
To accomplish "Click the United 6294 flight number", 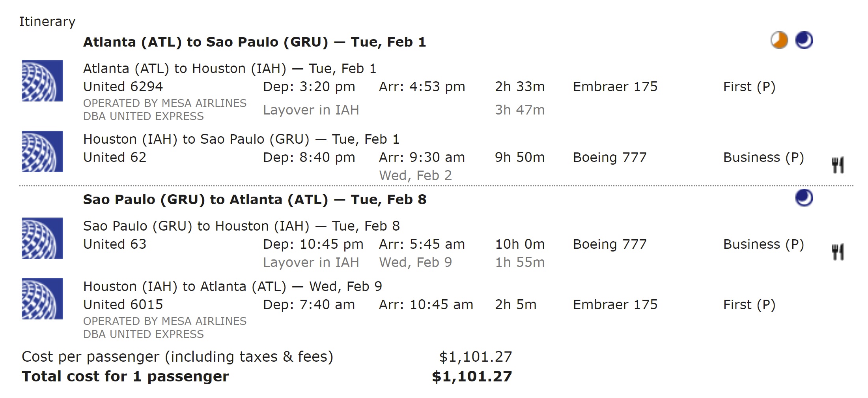I will point(123,87).
